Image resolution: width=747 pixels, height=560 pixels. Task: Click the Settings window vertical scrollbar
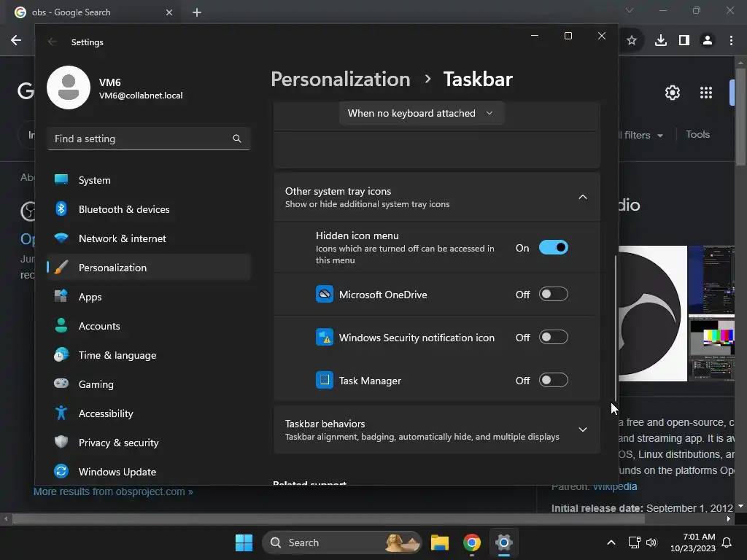tap(616, 328)
